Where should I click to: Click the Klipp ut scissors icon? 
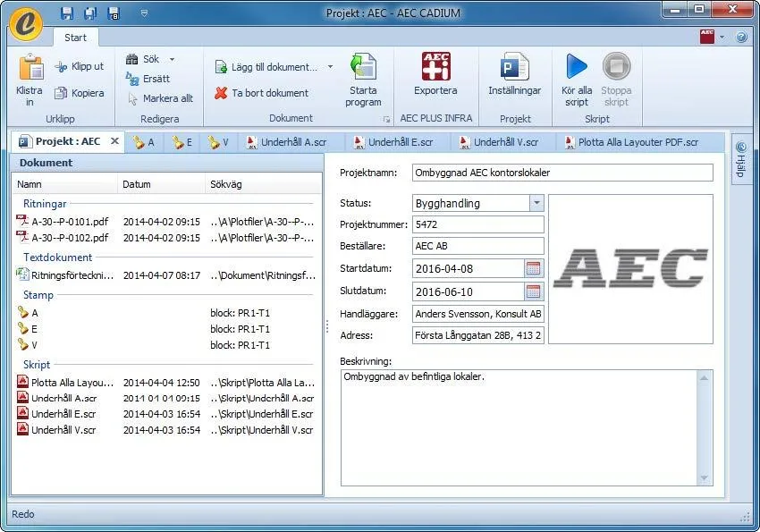point(62,67)
